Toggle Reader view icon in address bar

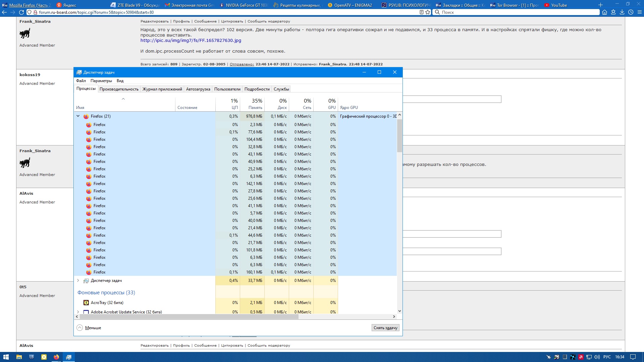pyautogui.click(x=422, y=12)
